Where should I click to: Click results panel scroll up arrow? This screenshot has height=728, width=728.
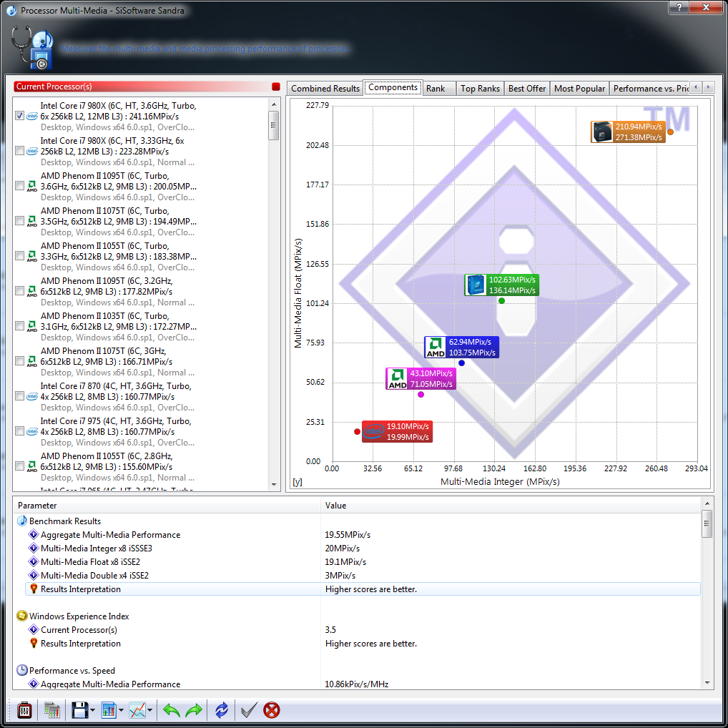click(707, 503)
